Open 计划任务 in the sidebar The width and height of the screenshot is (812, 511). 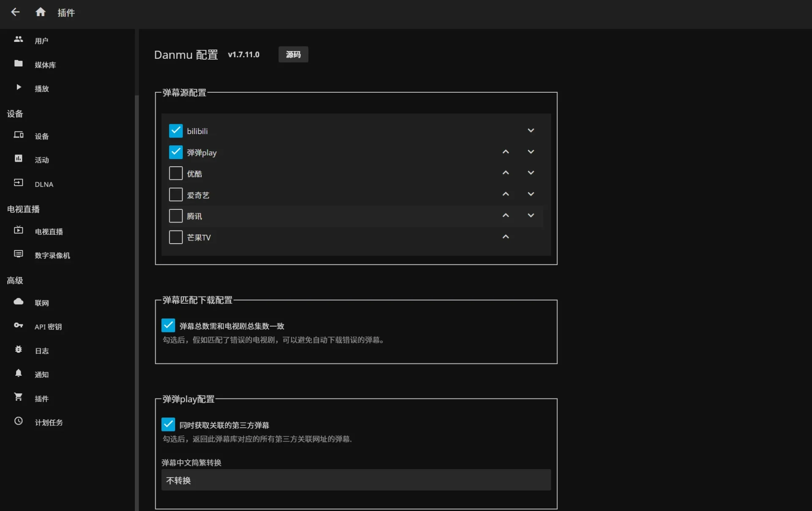click(x=49, y=422)
